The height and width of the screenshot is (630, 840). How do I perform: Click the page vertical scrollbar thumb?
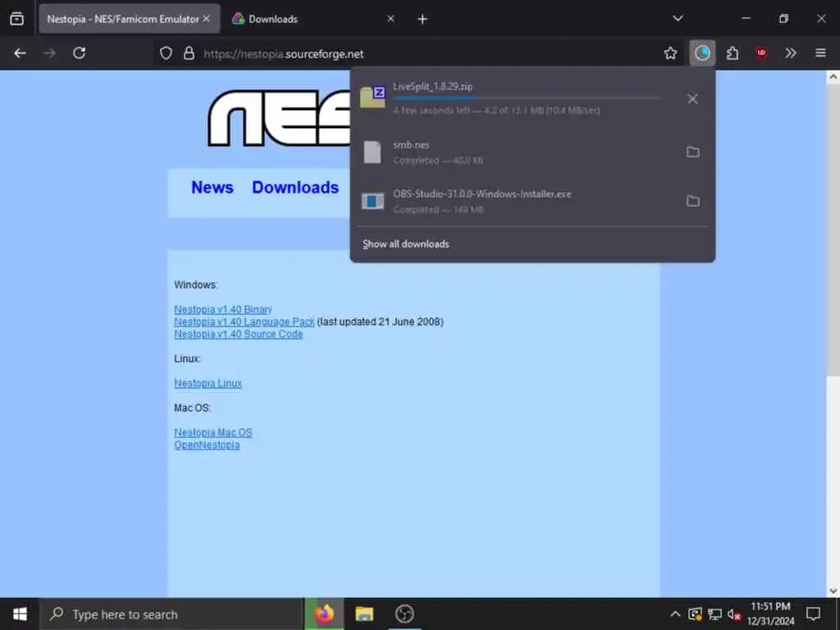pyautogui.click(x=833, y=230)
